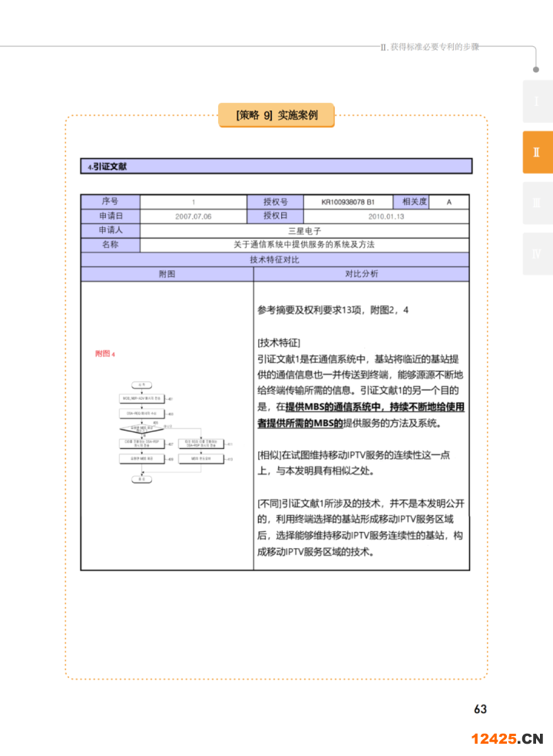Click the 对比分析 column header
The image size is (553, 756).
[361, 274]
